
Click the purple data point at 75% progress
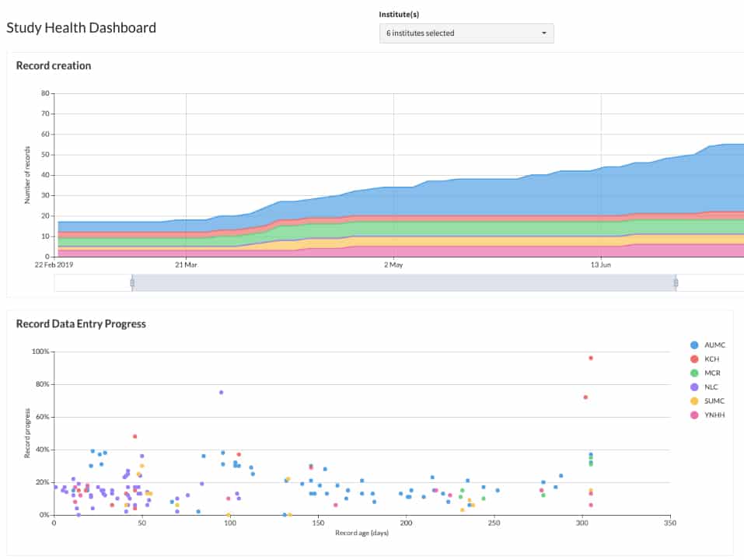point(221,393)
